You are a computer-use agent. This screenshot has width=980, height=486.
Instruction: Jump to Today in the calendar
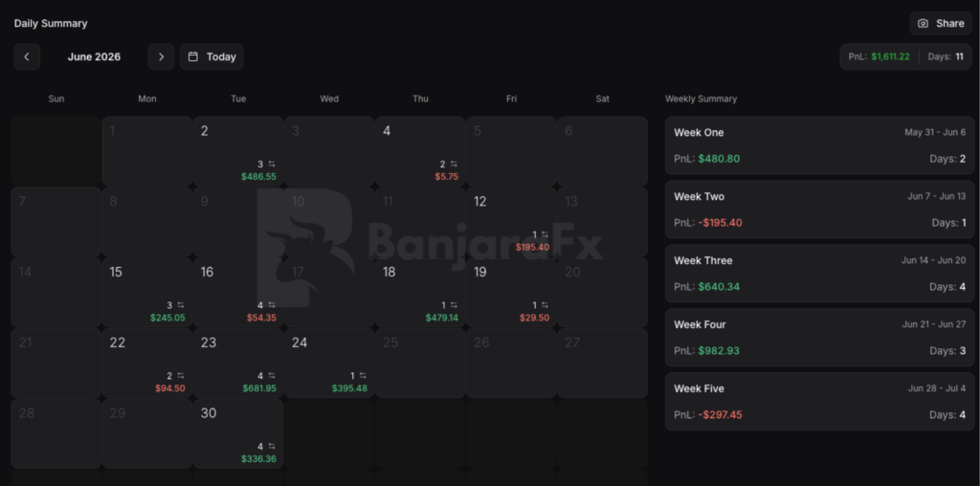tap(212, 56)
